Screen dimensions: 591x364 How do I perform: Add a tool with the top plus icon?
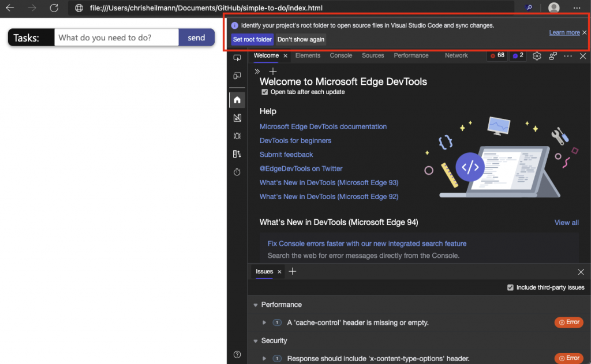(x=273, y=71)
